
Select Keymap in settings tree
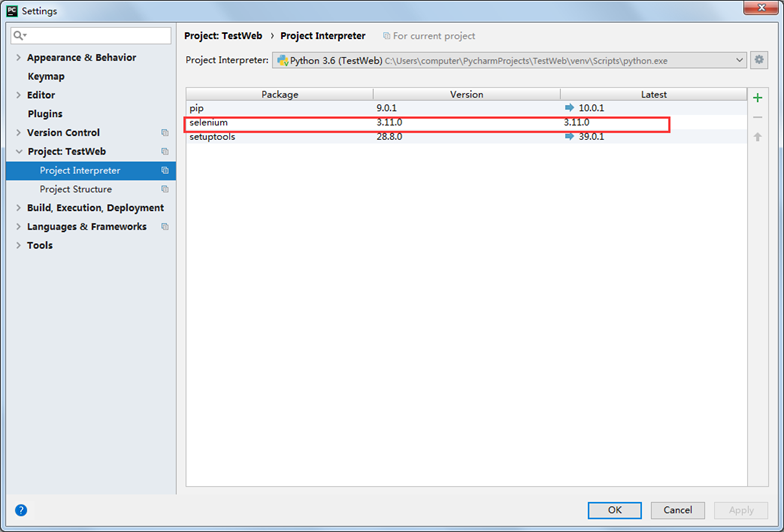(46, 76)
